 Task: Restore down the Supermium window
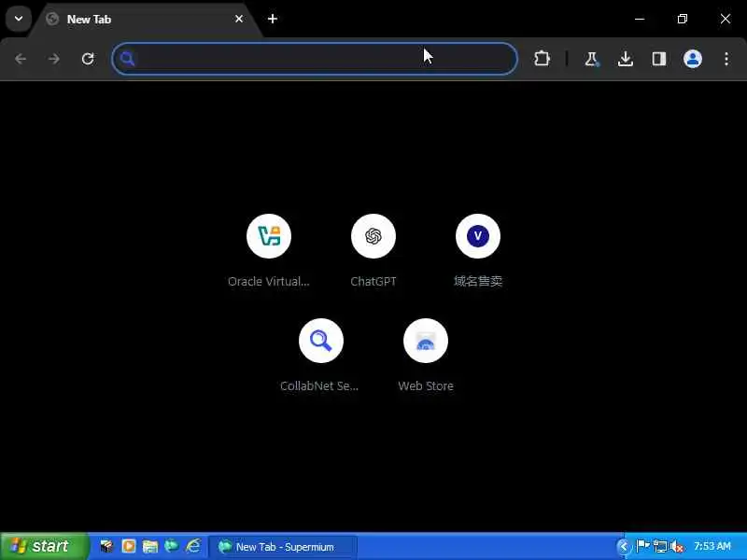point(683,19)
